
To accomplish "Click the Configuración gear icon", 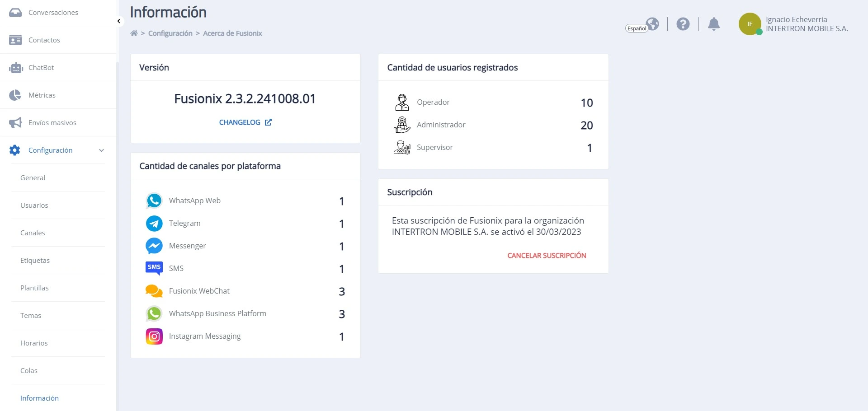I will tap(15, 150).
